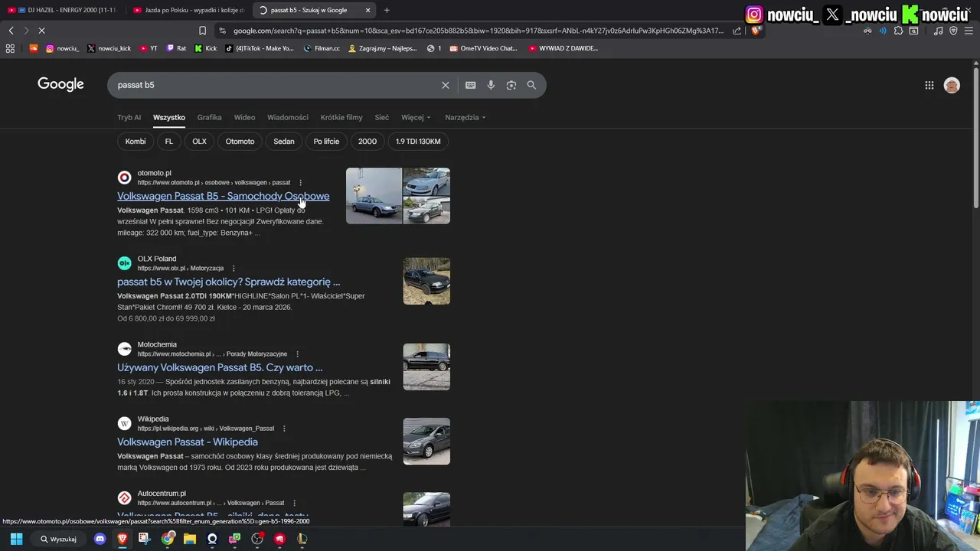Close the passat b5 Google tab

(367, 10)
